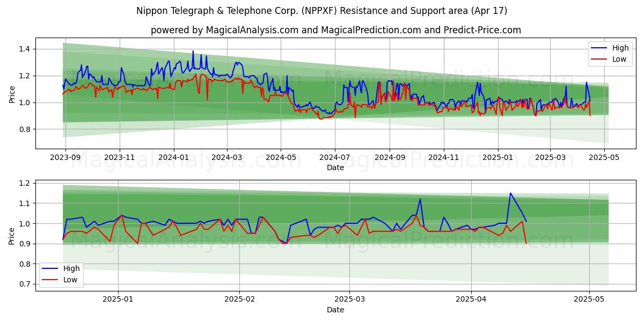This screenshot has height=322, width=644.
Task: Click the 1.2 price tick on bottom chart
Action: coord(25,183)
